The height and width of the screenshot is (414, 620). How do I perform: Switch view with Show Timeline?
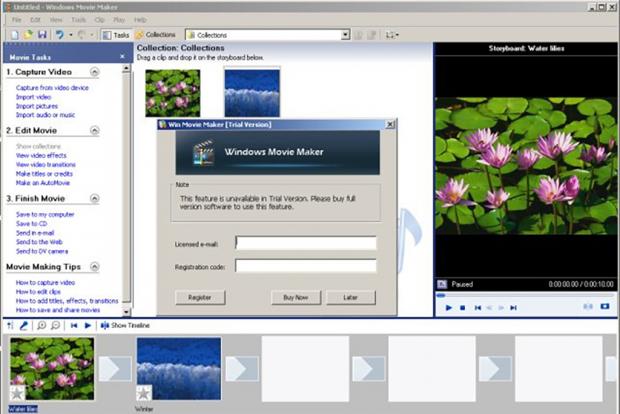127,325
